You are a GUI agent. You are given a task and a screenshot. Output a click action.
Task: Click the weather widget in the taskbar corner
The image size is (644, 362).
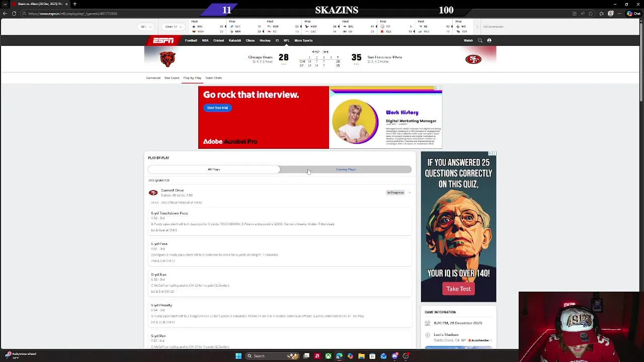pyautogui.click(x=19, y=355)
